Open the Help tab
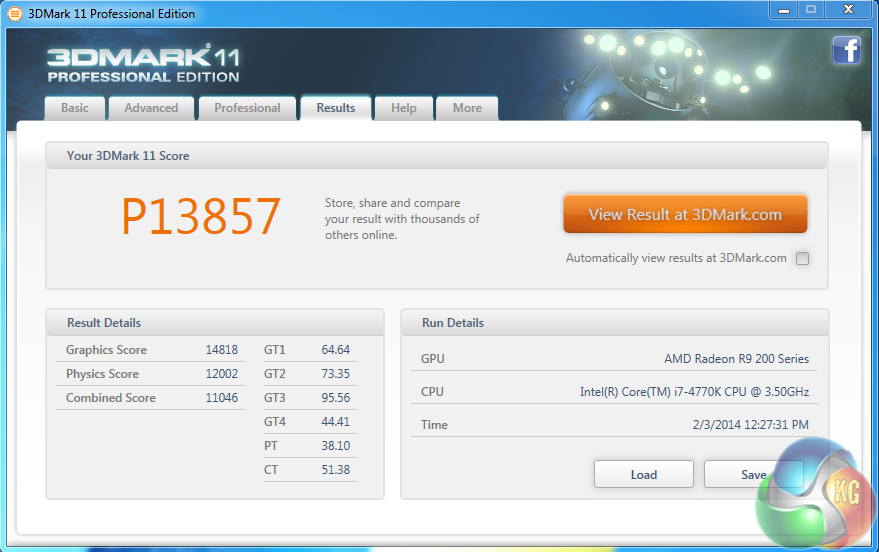879x552 pixels. tap(404, 108)
